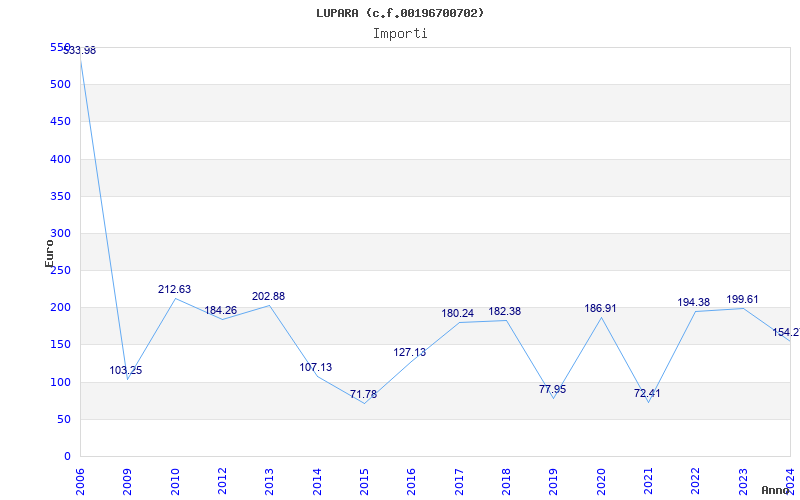Click the x-axis year 2014
This screenshot has width=800, height=500.
(x=317, y=481)
